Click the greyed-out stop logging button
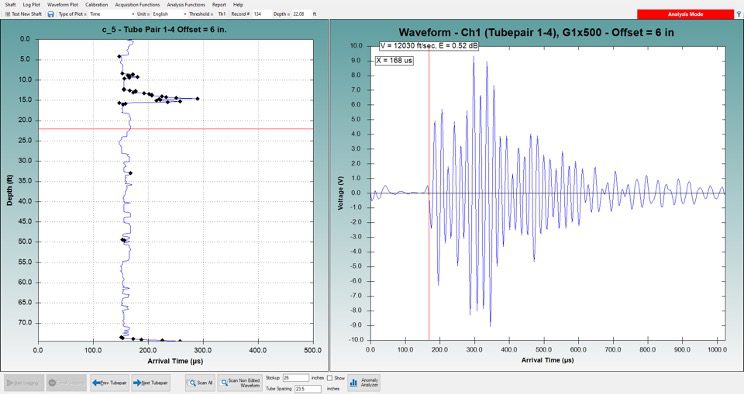Viewport: 744px width, 394px height. [66, 383]
